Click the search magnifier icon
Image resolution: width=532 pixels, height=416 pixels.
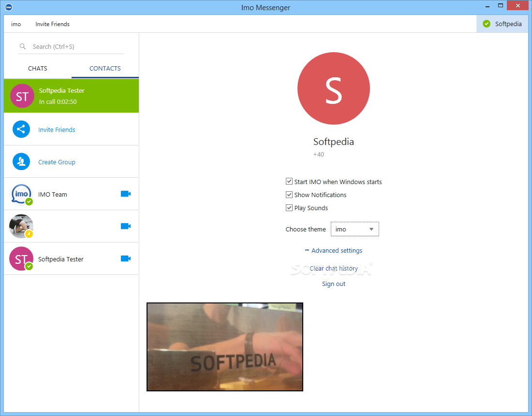point(23,46)
